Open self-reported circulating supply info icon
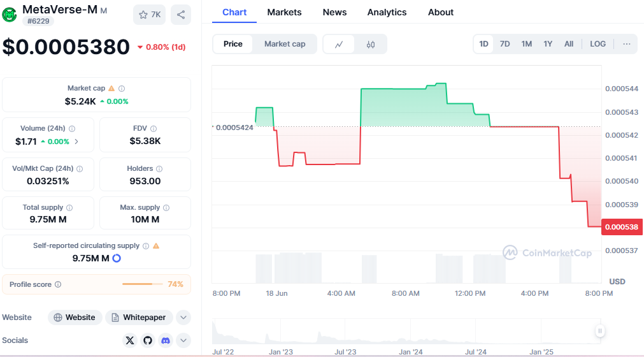This screenshot has width=644, height=357. pyautogui.click(x=146, y=245)
